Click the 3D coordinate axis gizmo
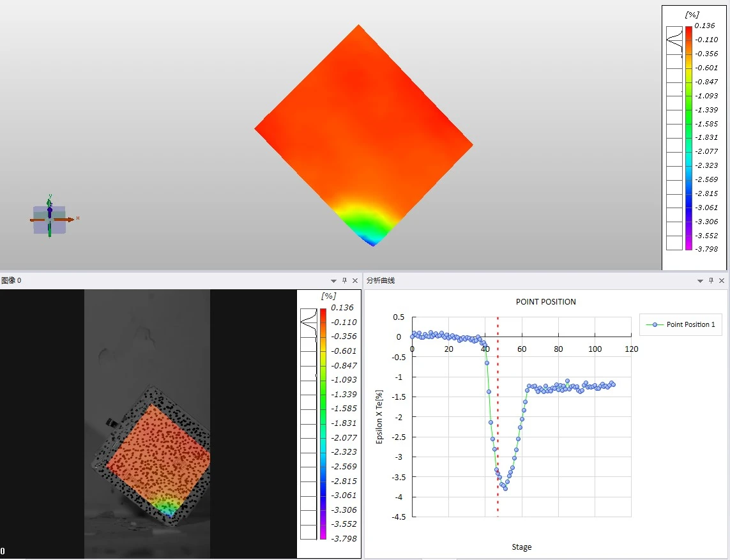This screenshot has height=560, width=730. 50,218
